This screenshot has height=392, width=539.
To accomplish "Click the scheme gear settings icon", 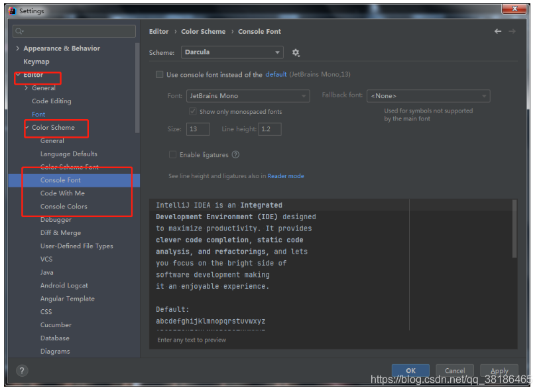I will 296,52.
